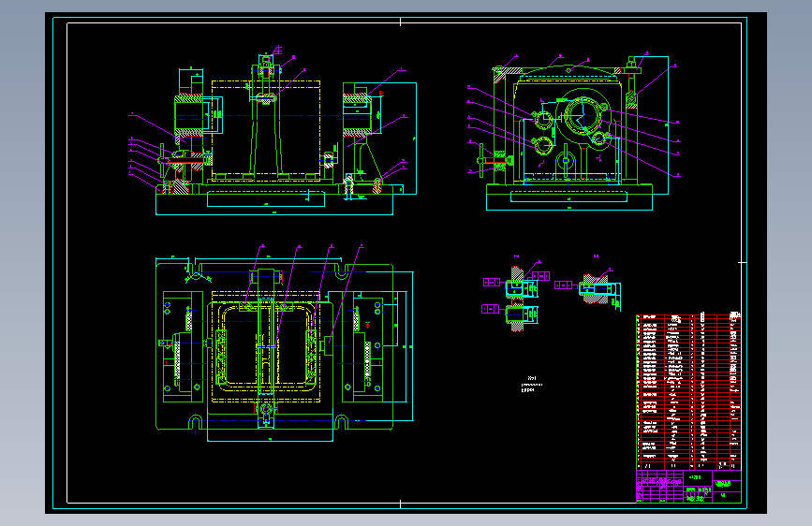Select the left detail section with two stacked bushings
Image resolution: width=812 pixels, height=526 pixels.
tap(522, 300)
